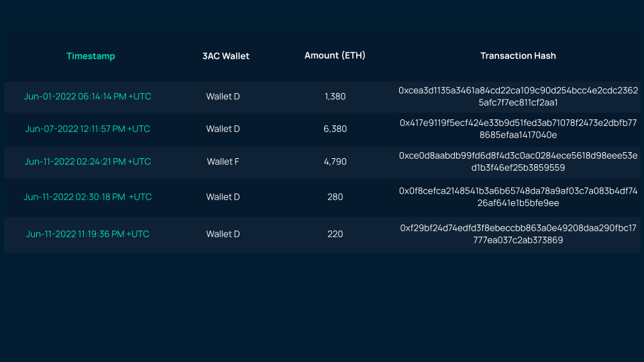Select the Transaction Hash column header
Screen dimensions: 644x362
click(x=518, y=56)
